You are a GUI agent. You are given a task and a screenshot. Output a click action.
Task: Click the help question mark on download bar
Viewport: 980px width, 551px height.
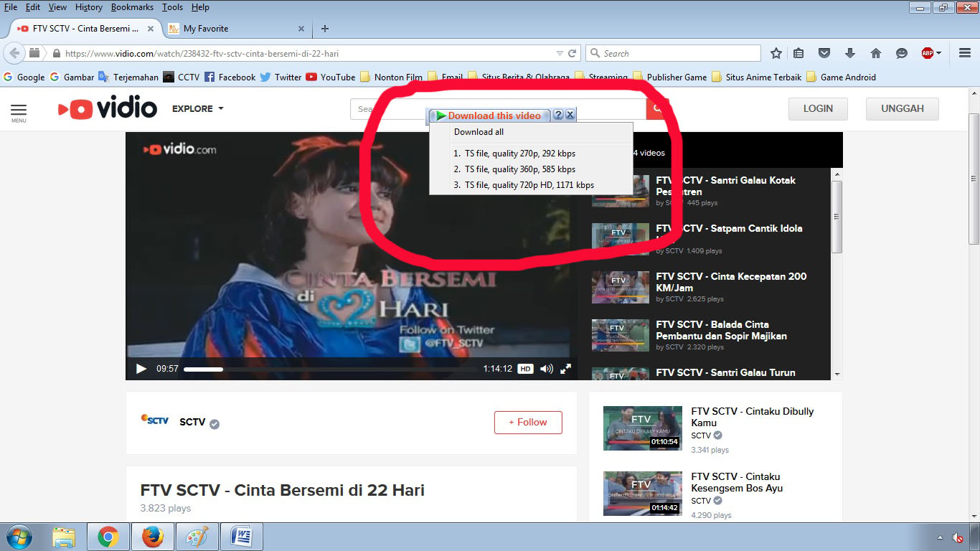click(558, 115)
